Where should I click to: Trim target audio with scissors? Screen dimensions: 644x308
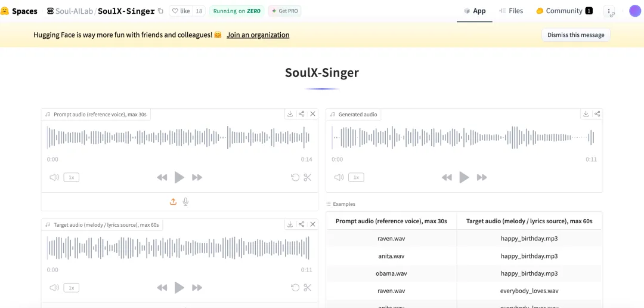(308, 288)
